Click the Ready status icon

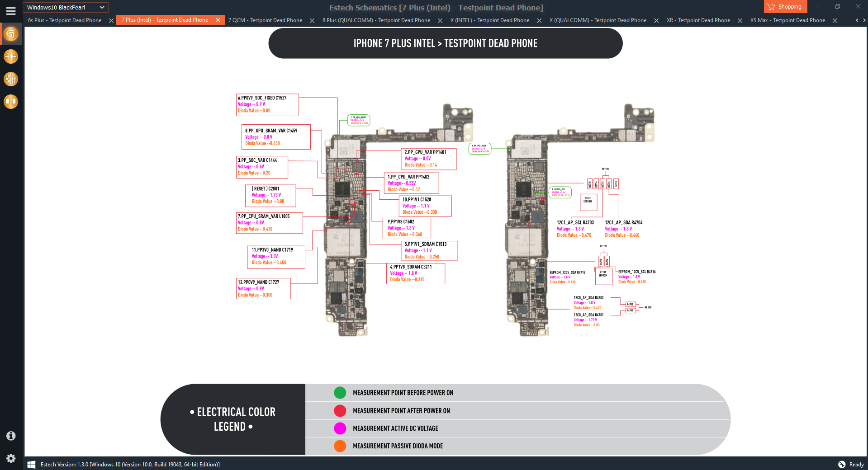pos(842,465)
